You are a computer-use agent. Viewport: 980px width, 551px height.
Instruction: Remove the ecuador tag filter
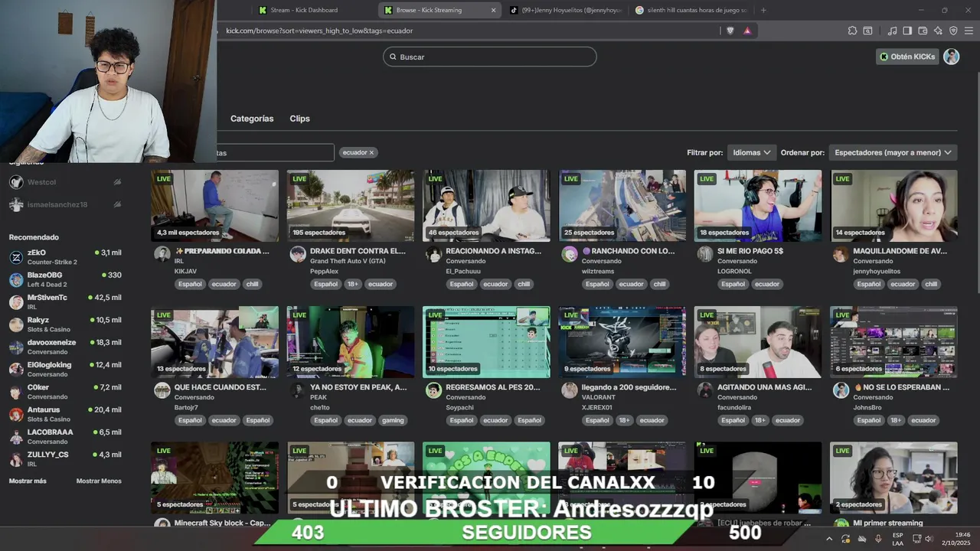(x=371, y=152)
